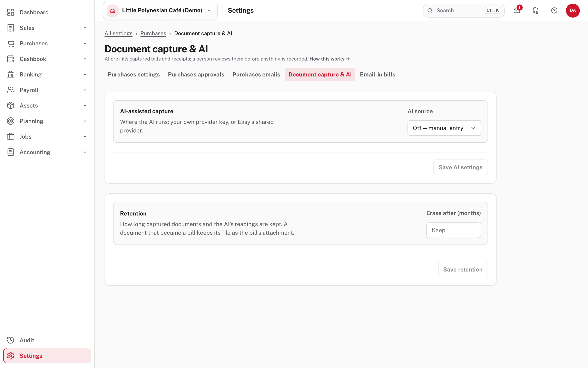
Task: Expand the Cashbook menu chevron
Action: tap(85, 59)
